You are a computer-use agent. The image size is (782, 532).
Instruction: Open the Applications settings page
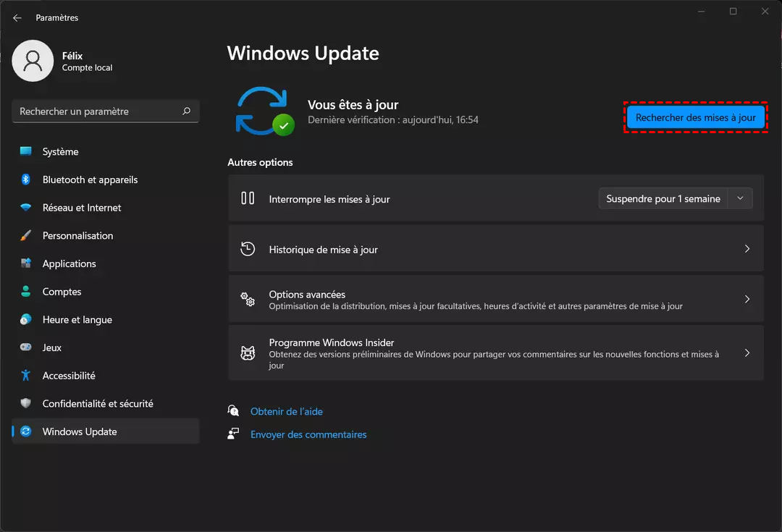pos(105,263)
